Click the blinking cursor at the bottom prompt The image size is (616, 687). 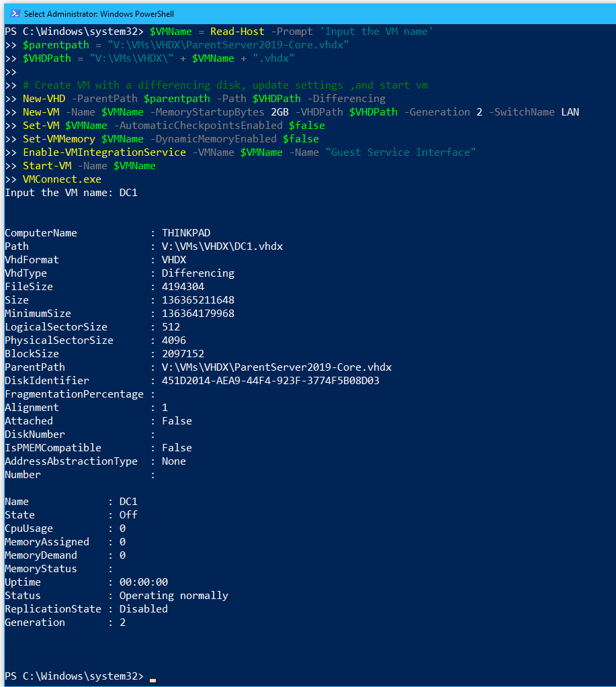click(153, 680)
